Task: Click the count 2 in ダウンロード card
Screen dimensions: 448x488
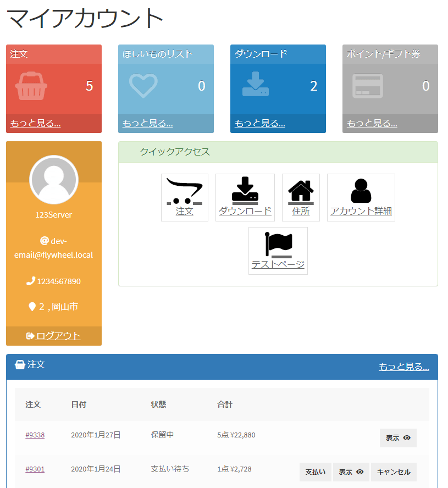Action: [314, 86]
